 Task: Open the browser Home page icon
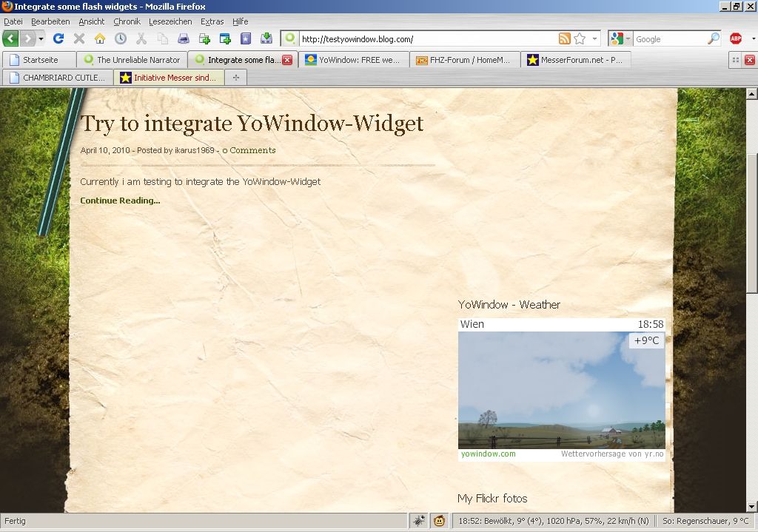pos(99,38)
